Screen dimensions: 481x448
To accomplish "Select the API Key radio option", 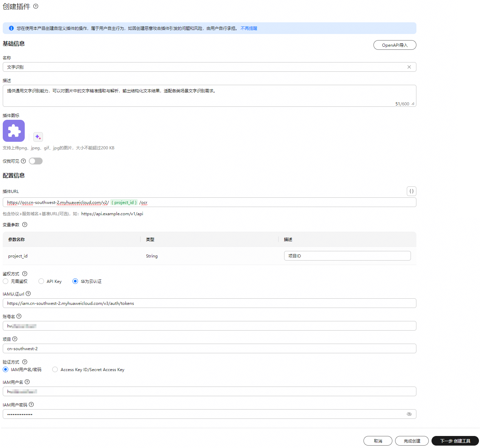I will pyautogui.click(x=41, y=281).
